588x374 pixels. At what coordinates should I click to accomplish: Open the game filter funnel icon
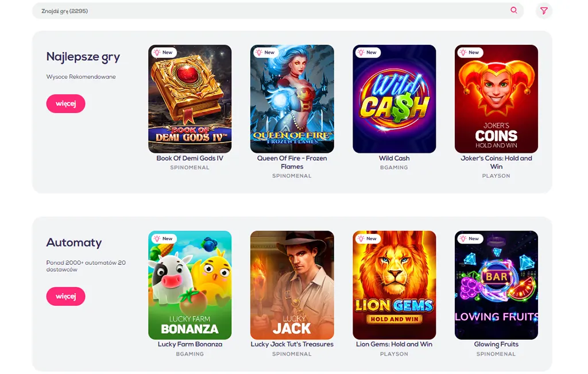(544, 11)
